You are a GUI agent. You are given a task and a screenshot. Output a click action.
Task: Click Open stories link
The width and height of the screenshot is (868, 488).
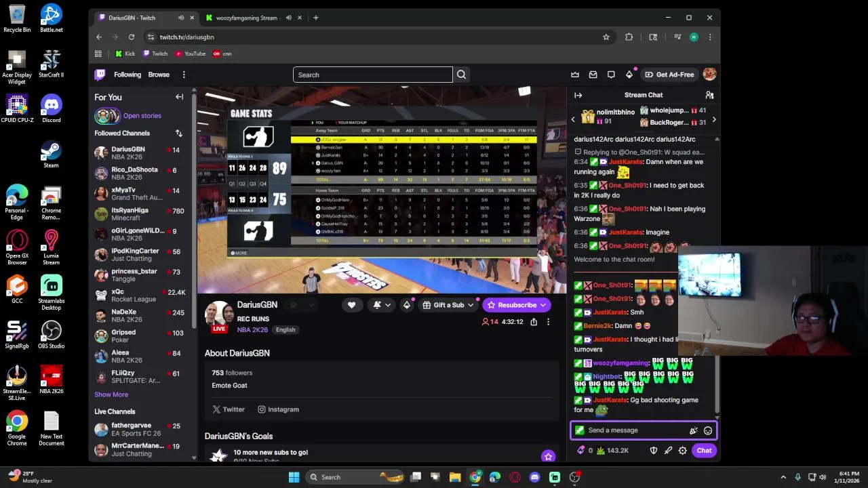tap(142, 116)
